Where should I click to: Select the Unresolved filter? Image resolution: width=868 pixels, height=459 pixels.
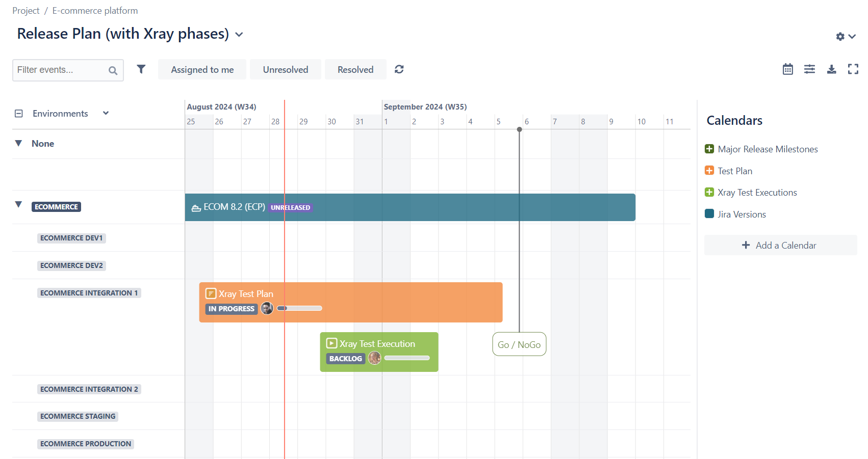point(285,70)
